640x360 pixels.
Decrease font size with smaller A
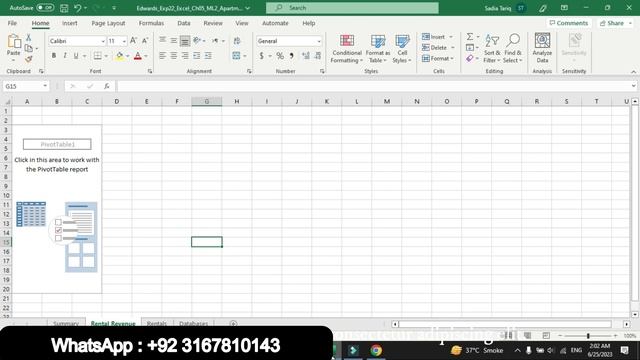[145, 41]
